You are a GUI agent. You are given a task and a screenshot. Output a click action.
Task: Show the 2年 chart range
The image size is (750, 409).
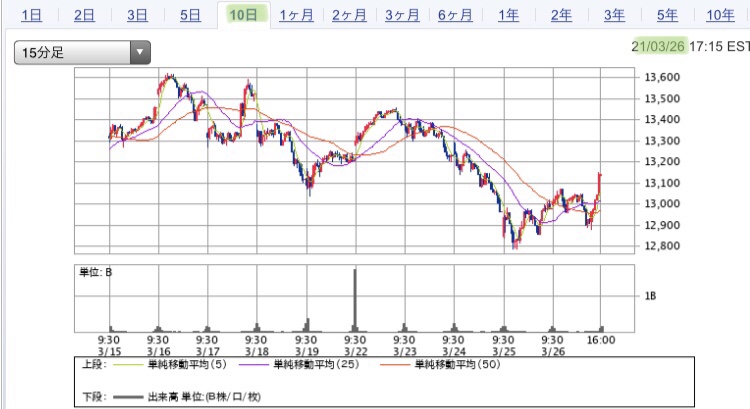[x=562, y=15]
